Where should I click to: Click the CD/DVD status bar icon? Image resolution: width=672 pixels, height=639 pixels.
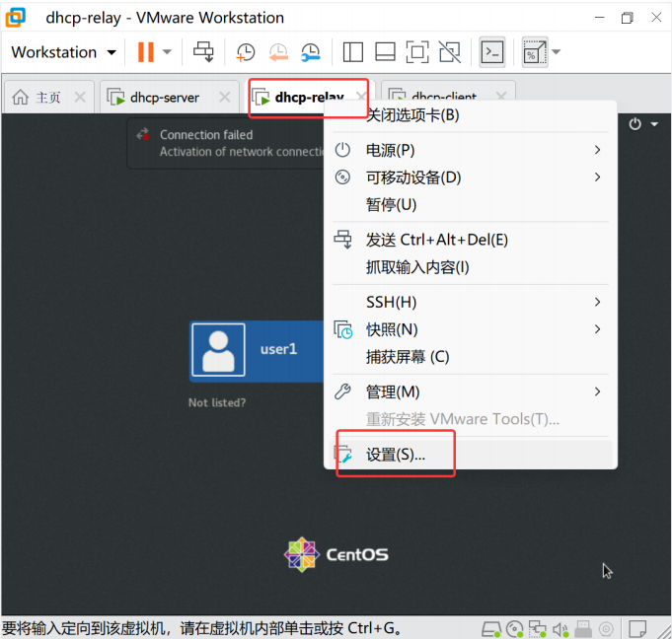[514, 629]
